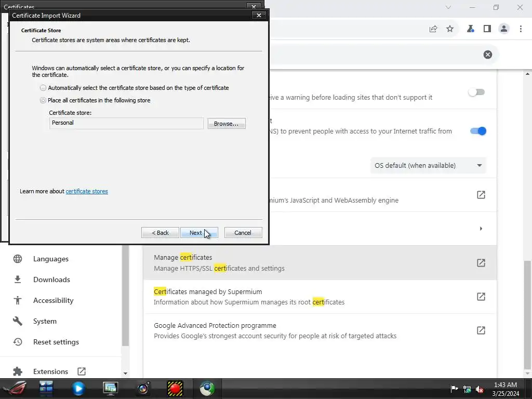Open the flask experiments icon in toolbar
Image resolution: width=532 pixels, height=399 pixels.
[x=470, y=29]
